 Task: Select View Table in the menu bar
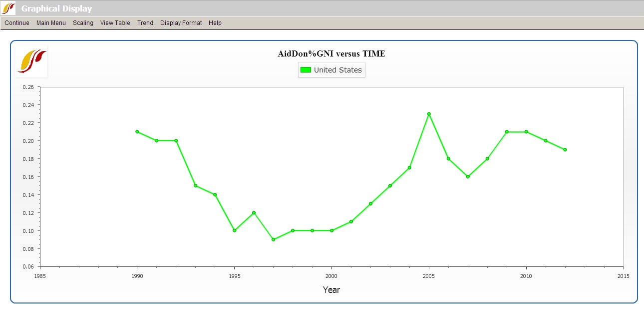click(x=115, y=23)
